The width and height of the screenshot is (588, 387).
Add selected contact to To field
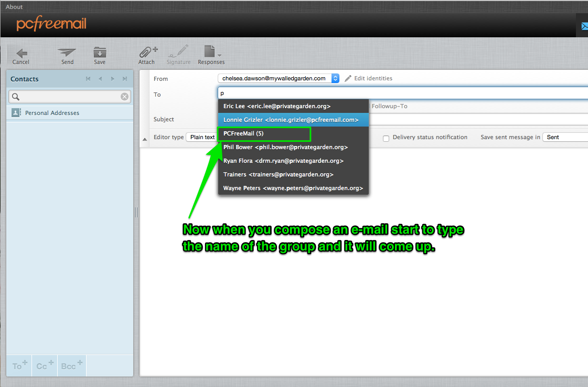[x=19, y=365]
